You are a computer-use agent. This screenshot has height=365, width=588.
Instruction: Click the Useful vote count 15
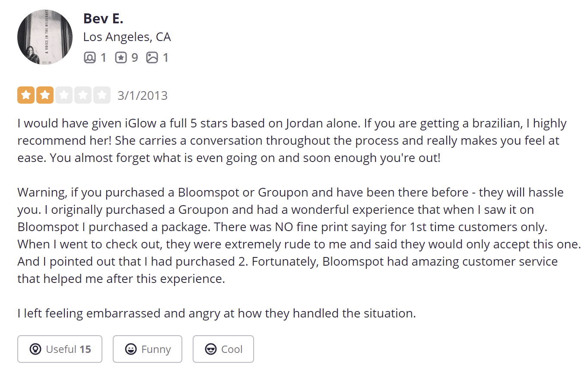(86, 349)
